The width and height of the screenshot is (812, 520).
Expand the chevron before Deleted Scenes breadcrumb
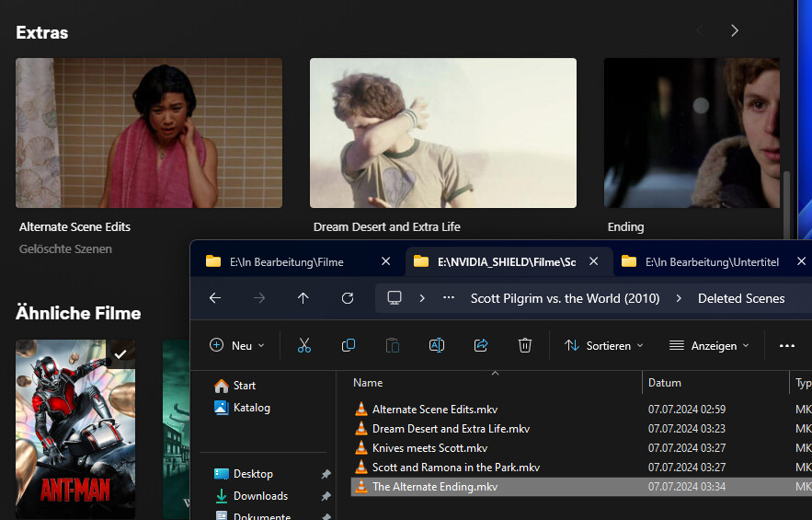pos(679,298)
